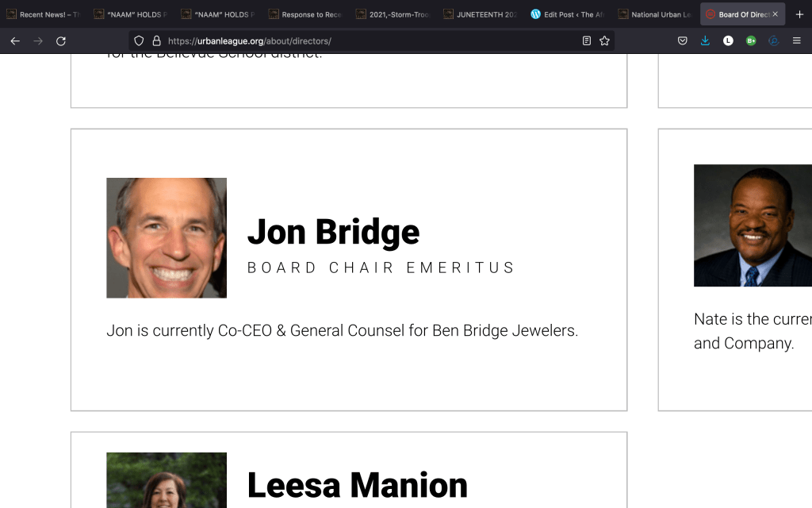The width and height of the screenshot is (812, 508).
Task: Open the downloads panel
Action: (x=705, y=41)
